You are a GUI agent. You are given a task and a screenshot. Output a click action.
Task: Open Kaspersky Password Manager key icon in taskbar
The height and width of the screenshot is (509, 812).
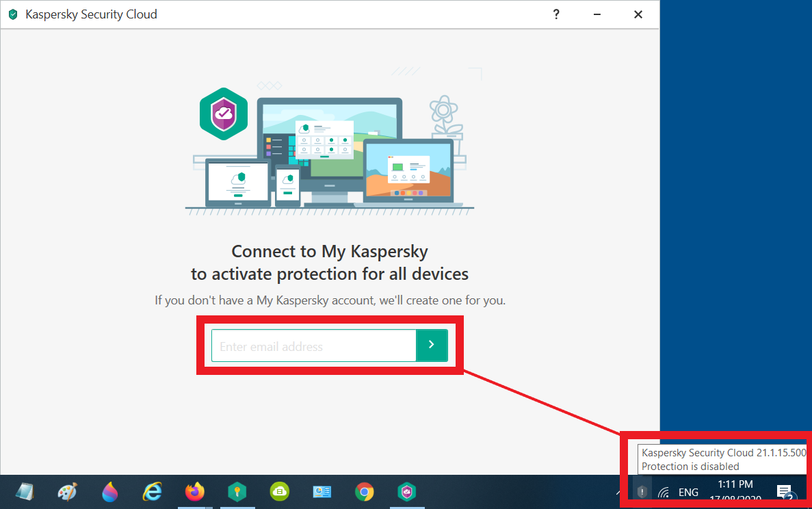[x=237, y=492]
